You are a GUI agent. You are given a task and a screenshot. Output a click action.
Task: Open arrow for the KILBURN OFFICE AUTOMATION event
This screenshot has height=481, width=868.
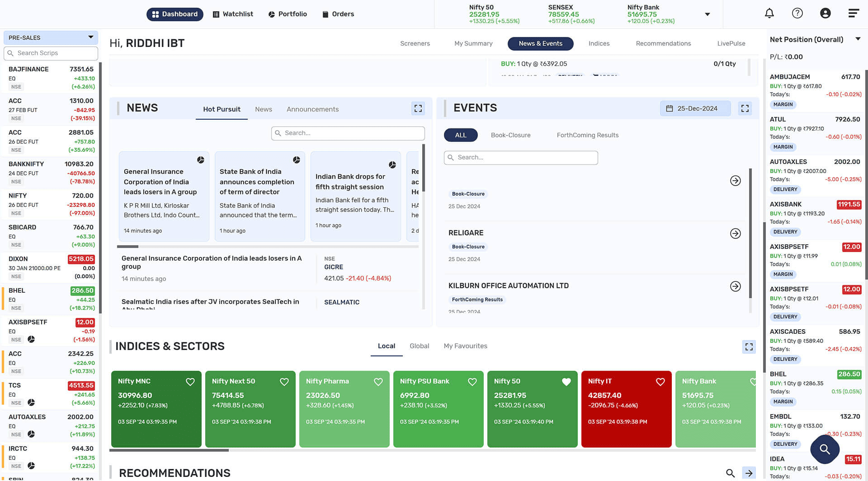(x=736, y=286)
